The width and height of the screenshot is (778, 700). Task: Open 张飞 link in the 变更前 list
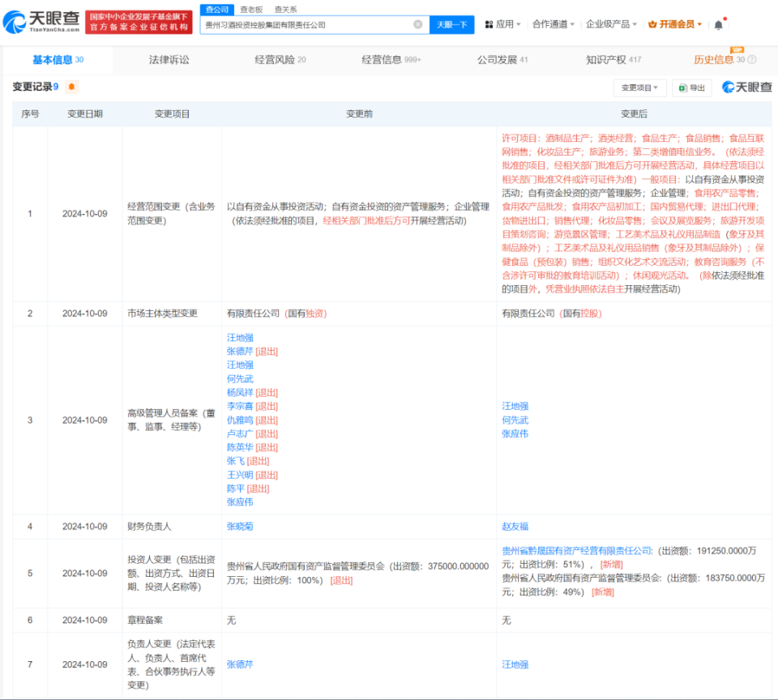point(236,461)
